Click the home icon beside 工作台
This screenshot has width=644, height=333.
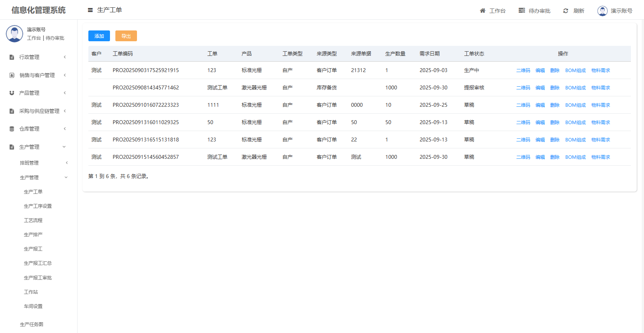pos(482,11)
